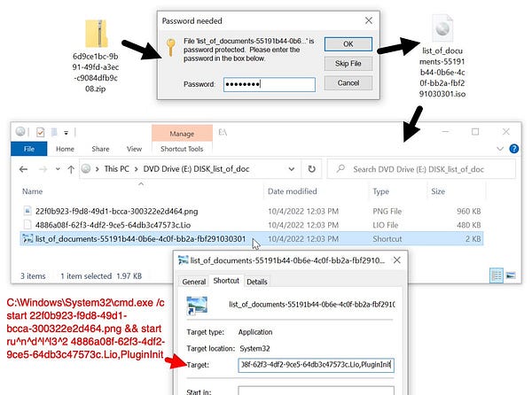532x395 pixels.
Task: Click the large shortcut icon in Properties
Action: coord(197,306)
